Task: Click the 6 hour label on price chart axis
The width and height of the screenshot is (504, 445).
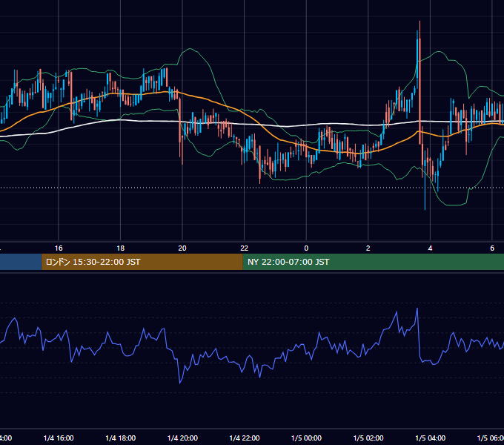Action: [x=492, y=248]
